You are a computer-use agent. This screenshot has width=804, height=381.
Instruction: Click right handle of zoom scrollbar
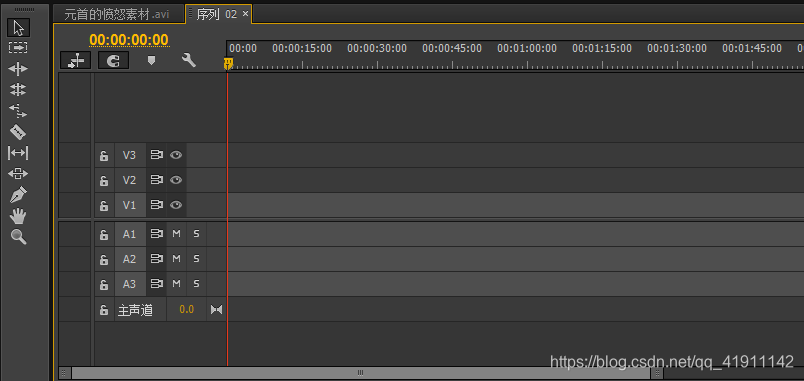tap(657, 373)
